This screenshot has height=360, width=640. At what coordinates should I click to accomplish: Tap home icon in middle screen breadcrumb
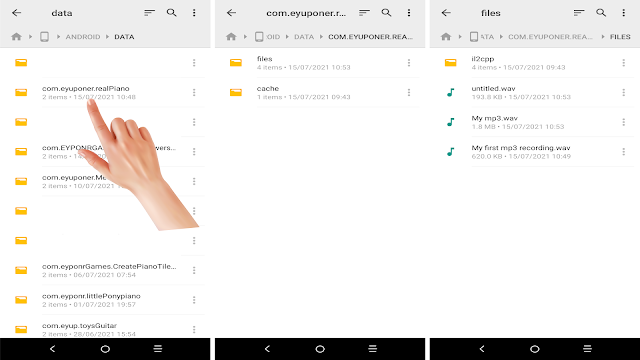coord(231,37)
